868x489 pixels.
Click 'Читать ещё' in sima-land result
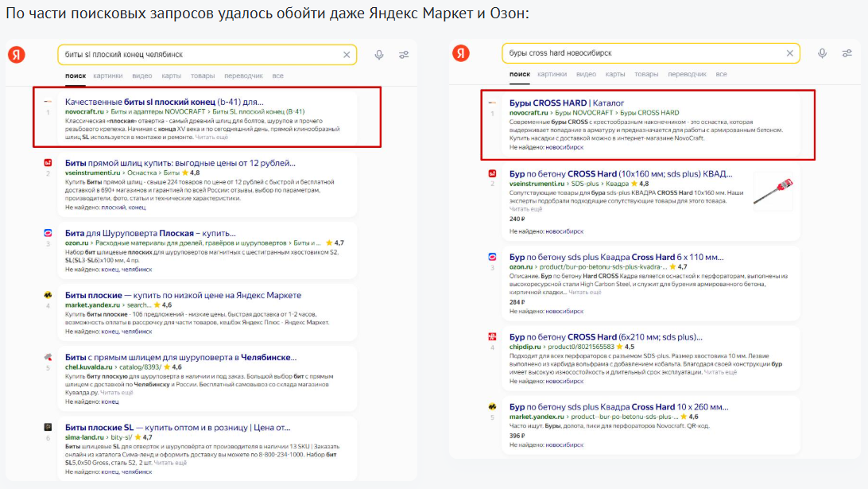170,463
